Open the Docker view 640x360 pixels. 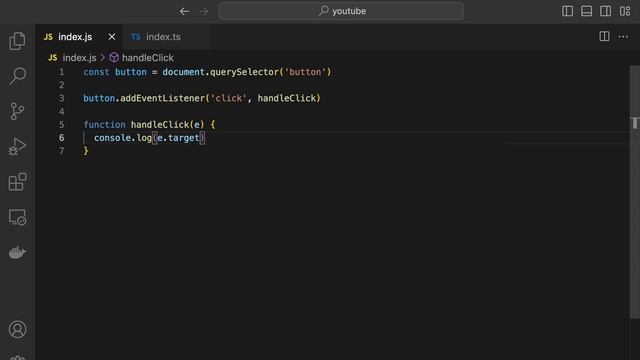click(17, 253)
